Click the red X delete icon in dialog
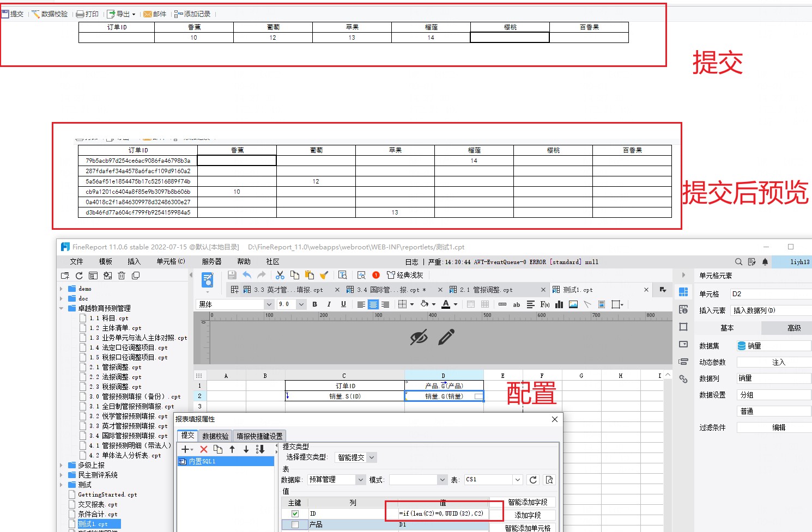Image resolution: width=812 pixels, height=532 pixels. pyautogui.click(x=204, y=449)
